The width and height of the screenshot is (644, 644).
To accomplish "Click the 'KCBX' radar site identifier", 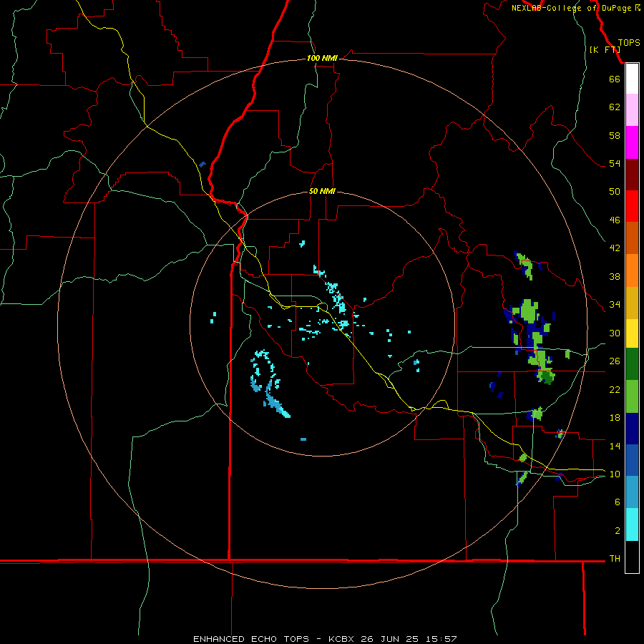I will pyautogui.click(x=341, y=639).
